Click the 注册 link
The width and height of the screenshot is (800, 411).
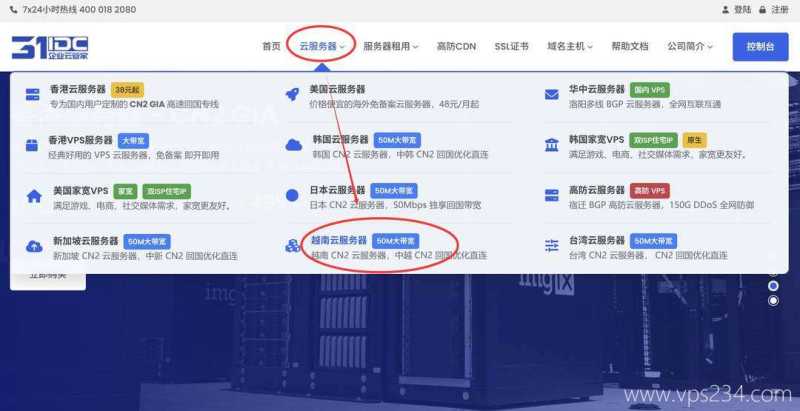coord(780,10)
